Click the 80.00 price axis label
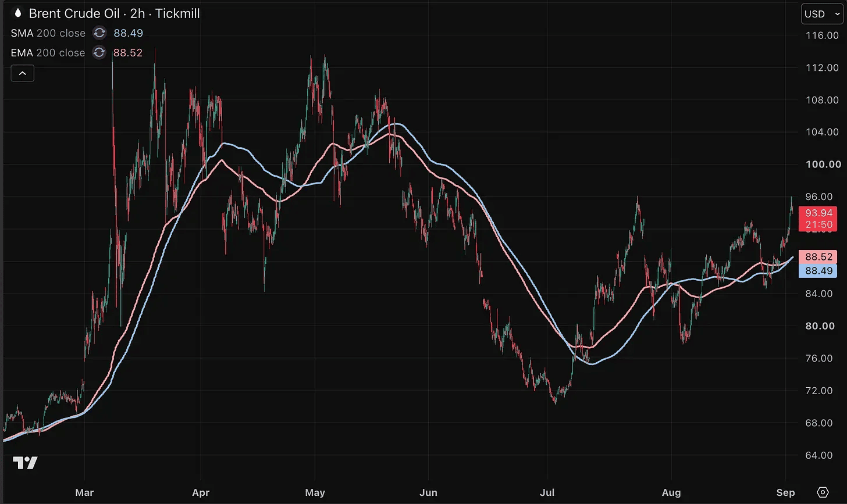The image size is (847, 504). [x=818, y=326]
